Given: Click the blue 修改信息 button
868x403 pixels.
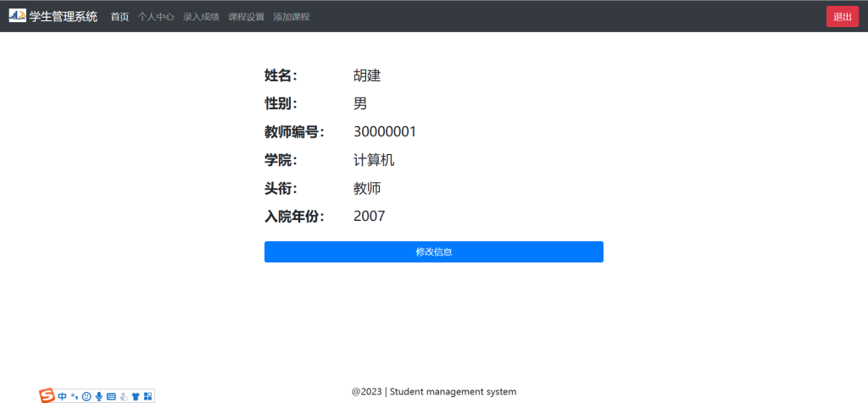Looking at the screenshot, I should (x=434, y=252).
